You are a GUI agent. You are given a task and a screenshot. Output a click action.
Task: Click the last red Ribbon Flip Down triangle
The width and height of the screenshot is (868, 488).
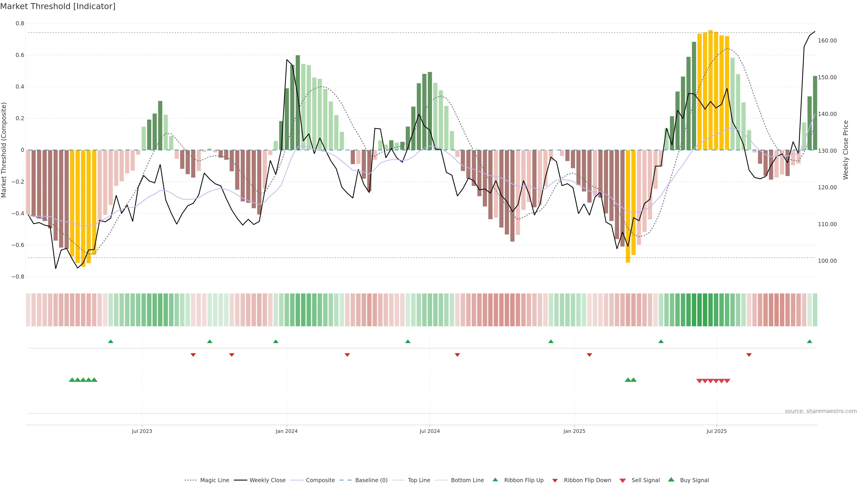[749, 355]
